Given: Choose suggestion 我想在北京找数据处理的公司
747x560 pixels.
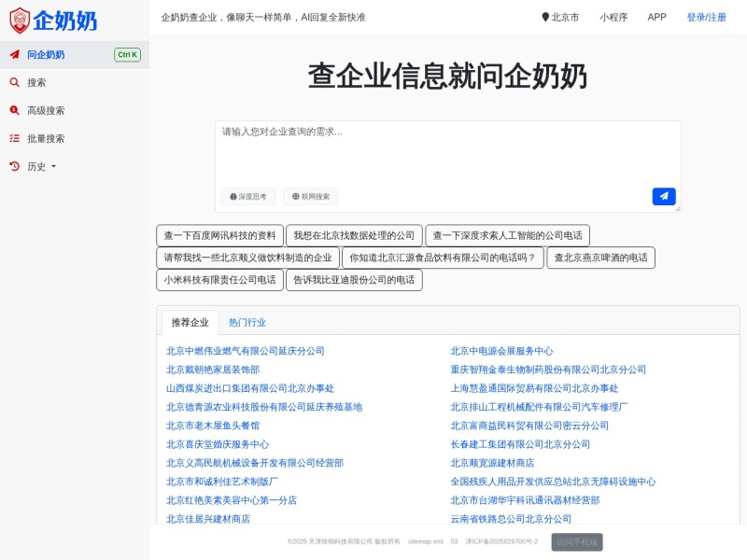Looking at the screenshot, I should pyautogui.click(x=354, y=235).
